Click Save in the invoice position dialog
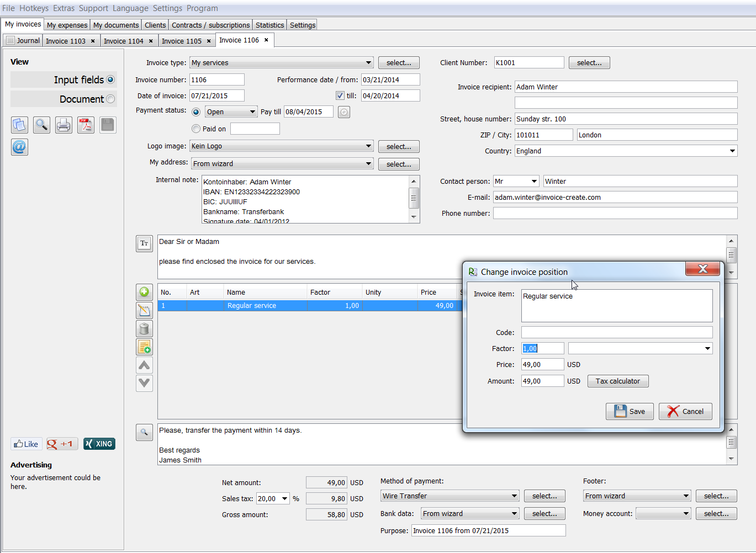Image resolution: width=756 pixels, height=553 pixels. coord(630,411)
